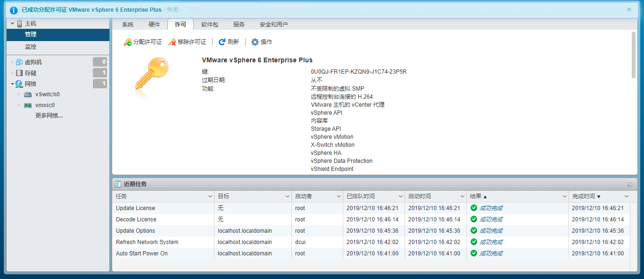
Task: Expand the Virtual Machines (虚拟机) node
Action: click(13, 62)
